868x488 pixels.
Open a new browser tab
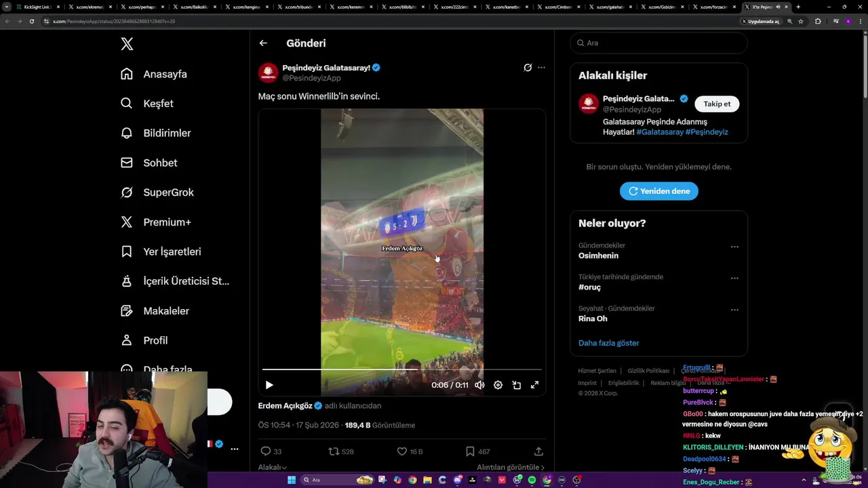pyautogui.click(x=798, y=7)
